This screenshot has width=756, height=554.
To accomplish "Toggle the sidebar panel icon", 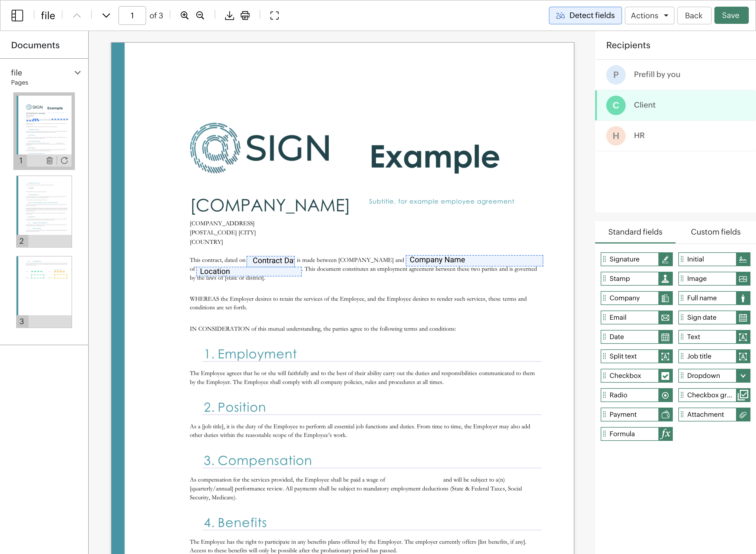I will 17,16.
